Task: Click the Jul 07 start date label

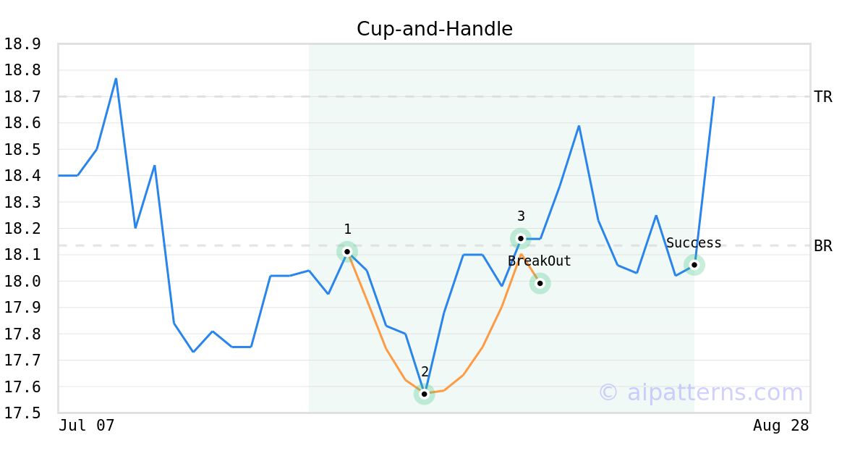Action: coord(87,426)
